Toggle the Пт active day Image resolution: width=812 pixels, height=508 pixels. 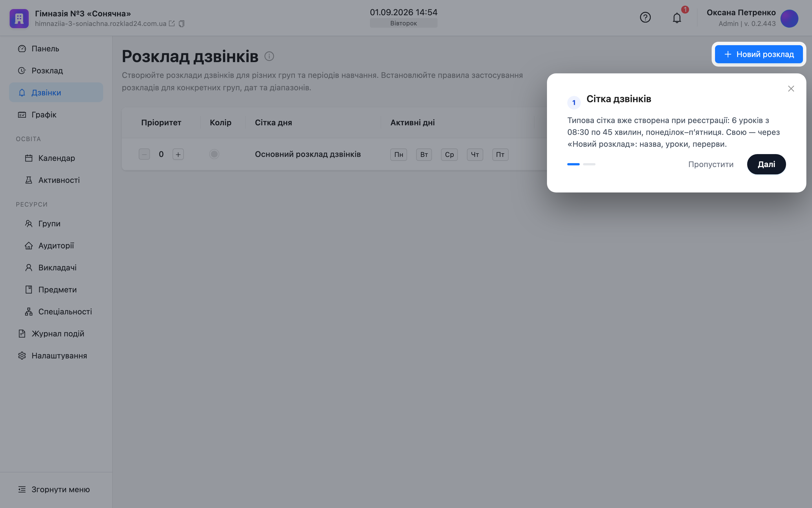[x=500, y=155]
